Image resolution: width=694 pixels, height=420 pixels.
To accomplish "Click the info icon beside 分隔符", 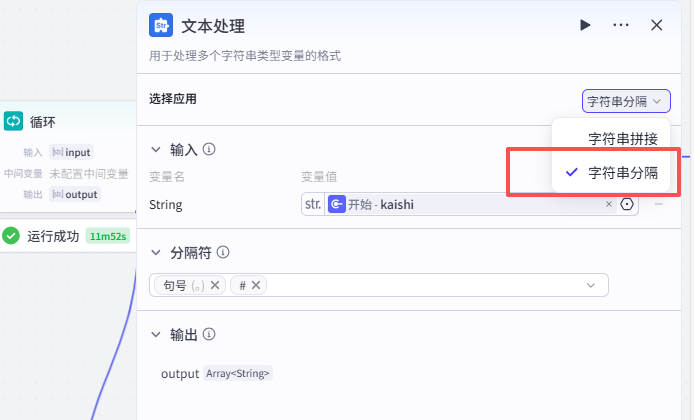I will click(223, 252).
